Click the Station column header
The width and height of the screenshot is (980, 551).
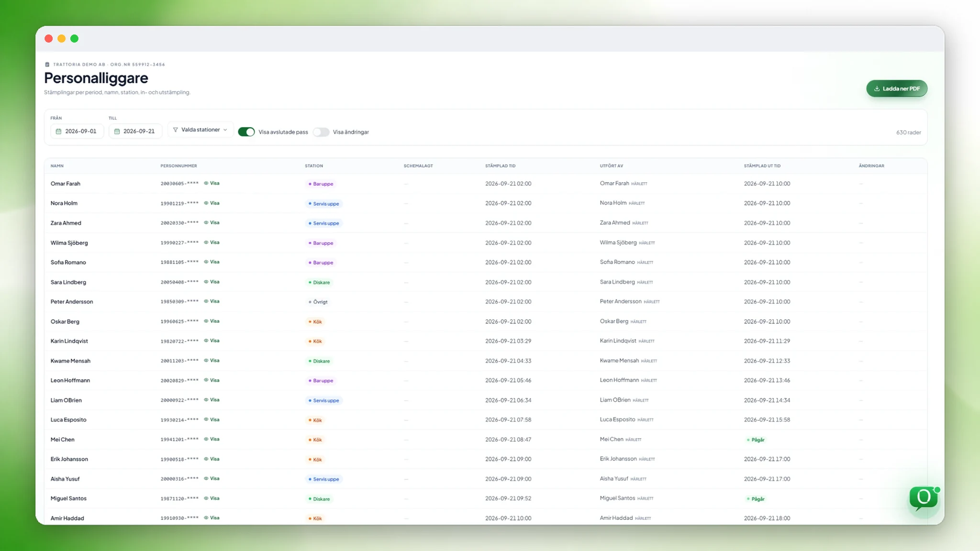click(x=314, y=166)
